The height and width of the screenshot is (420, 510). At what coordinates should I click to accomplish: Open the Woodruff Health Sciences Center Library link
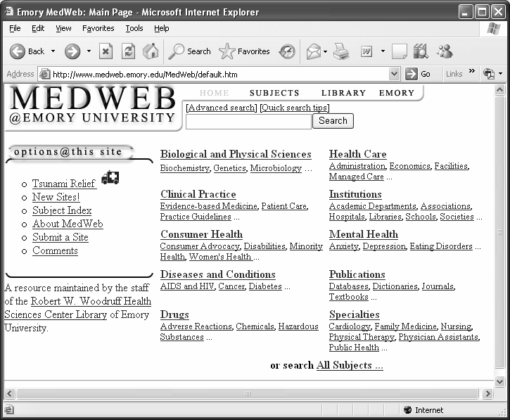tap(78, 307)
